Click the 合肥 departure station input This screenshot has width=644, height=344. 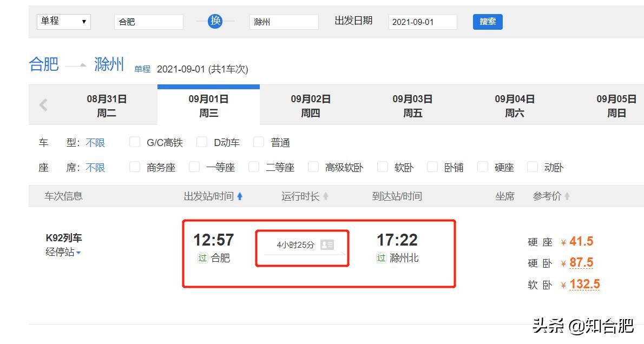click(x=148, y=22)
